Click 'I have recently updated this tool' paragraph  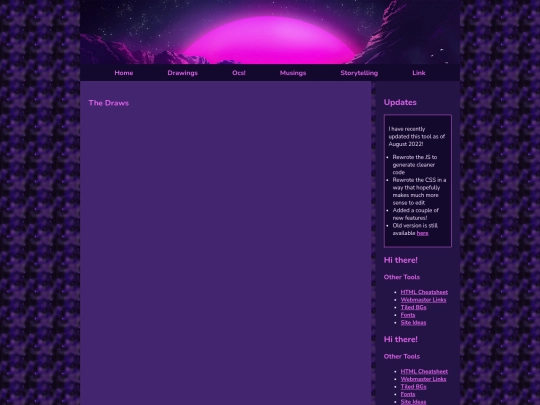pos(417,136)
